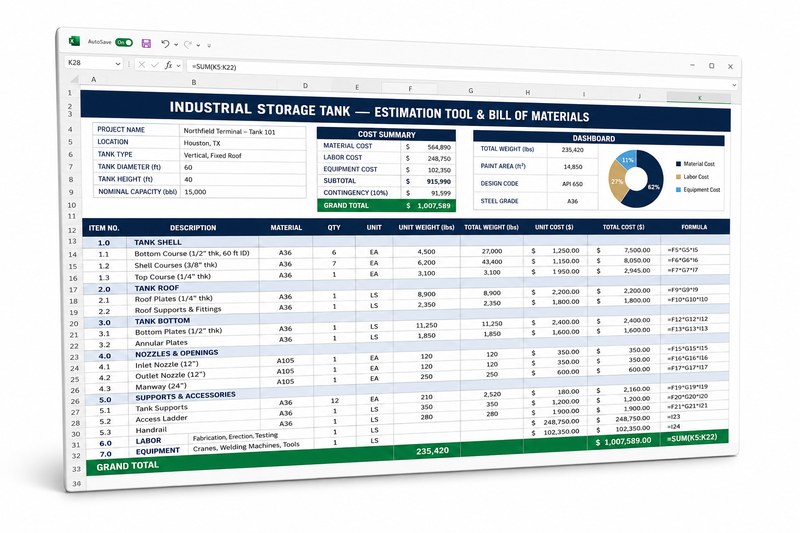Click the paint area value 14,850
Screen dimensions: 800x533
coord(572,167)
